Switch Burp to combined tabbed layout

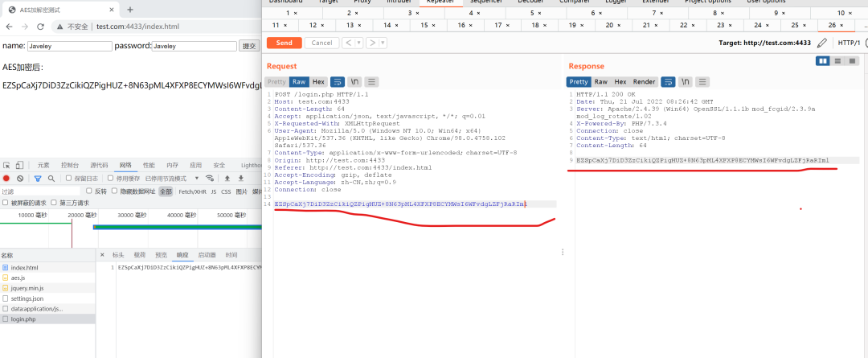[x=853, y=61]
